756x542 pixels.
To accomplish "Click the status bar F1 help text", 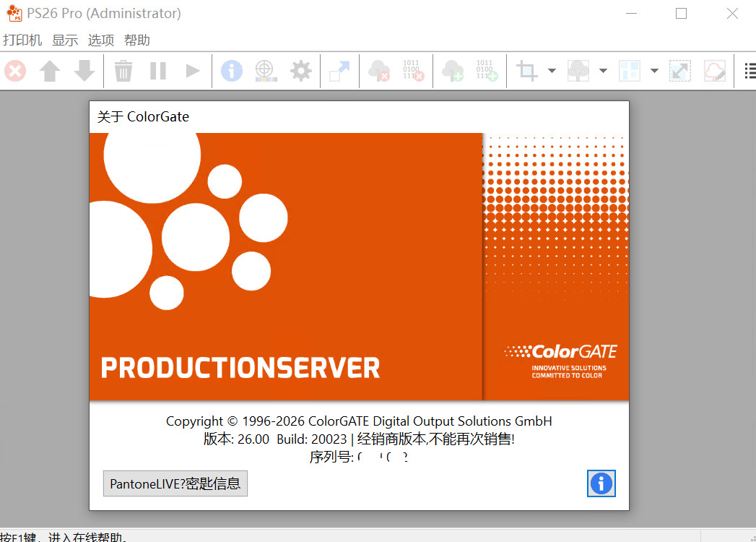I will (x=63, y=537).
